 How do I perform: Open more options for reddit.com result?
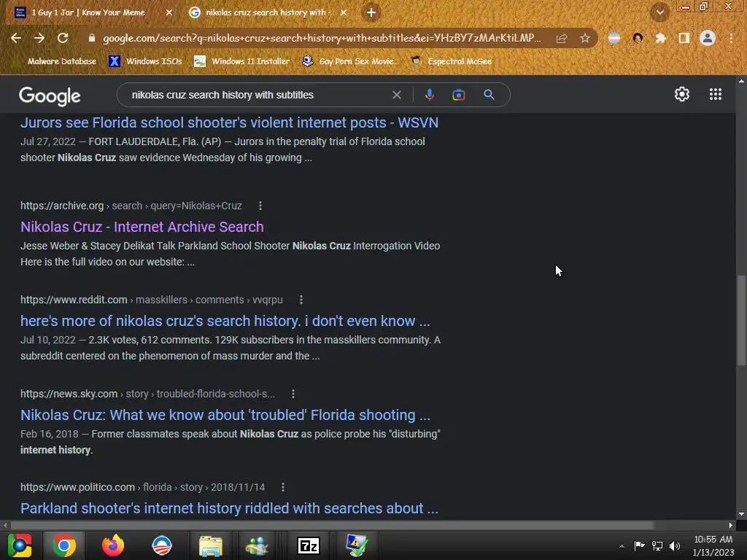click(x=301, y=300)
